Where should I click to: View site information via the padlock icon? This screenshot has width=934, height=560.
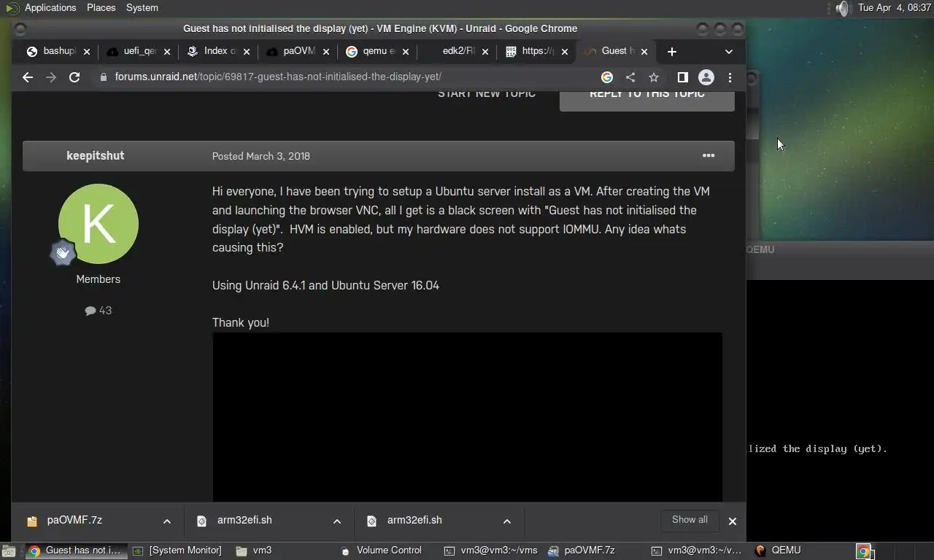(x=104, y=77)
